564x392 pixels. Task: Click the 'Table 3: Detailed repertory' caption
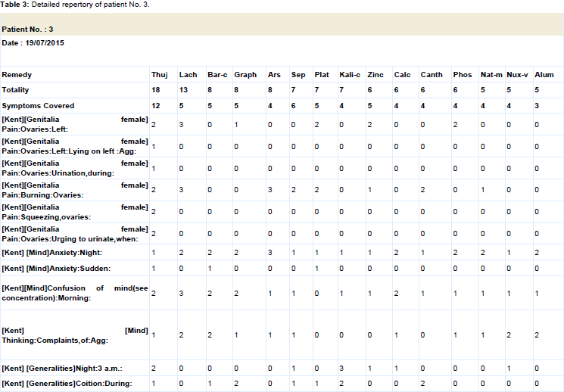pyautogui.click(x=75, y=5)
